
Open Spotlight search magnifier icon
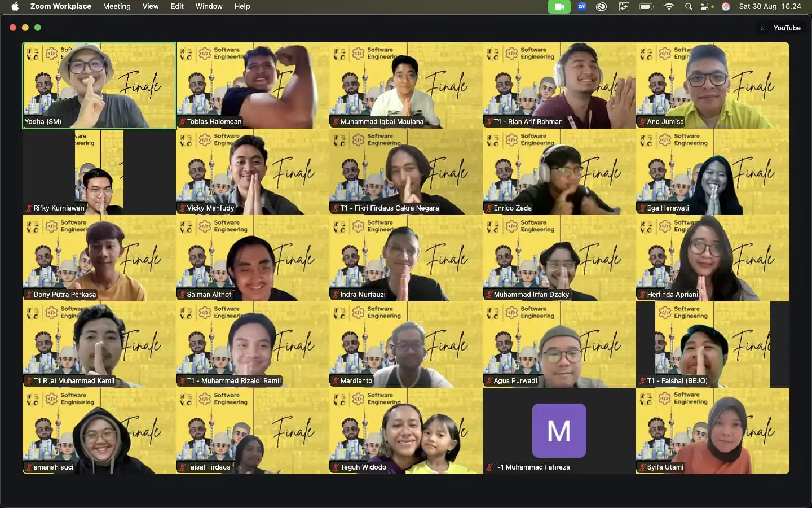[x=689, y=7]
